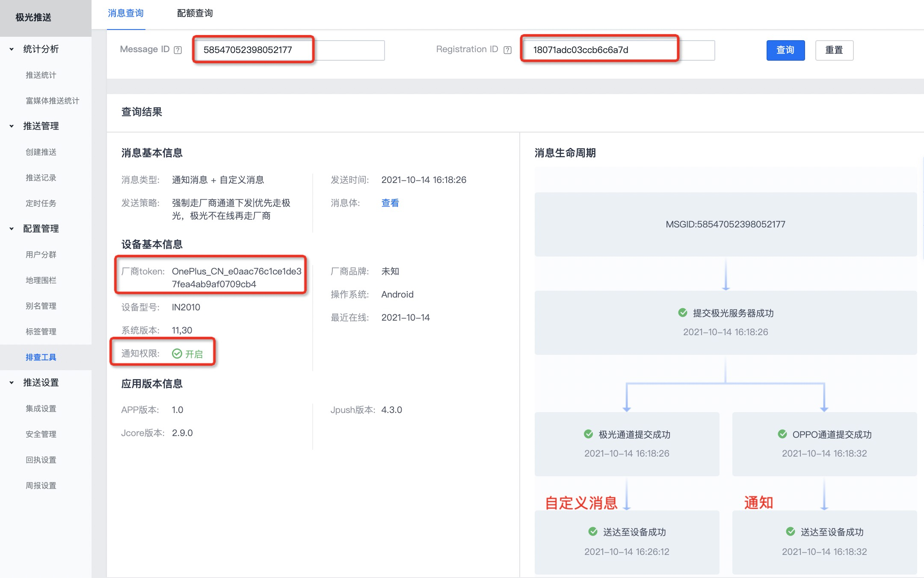
Task: Collapse the 统计分析 sidebar section
Action: coord(12,49)
